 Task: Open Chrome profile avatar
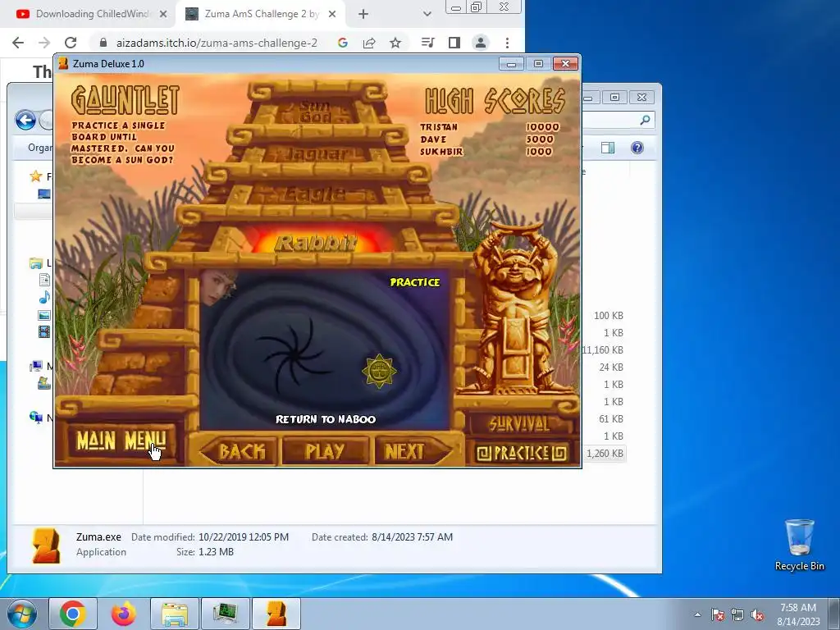(x=481, y=43)
